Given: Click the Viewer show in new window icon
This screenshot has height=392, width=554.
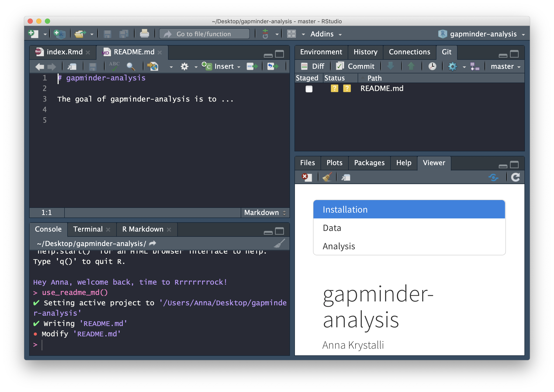Looking at the screenshot, I should point(346,178).
